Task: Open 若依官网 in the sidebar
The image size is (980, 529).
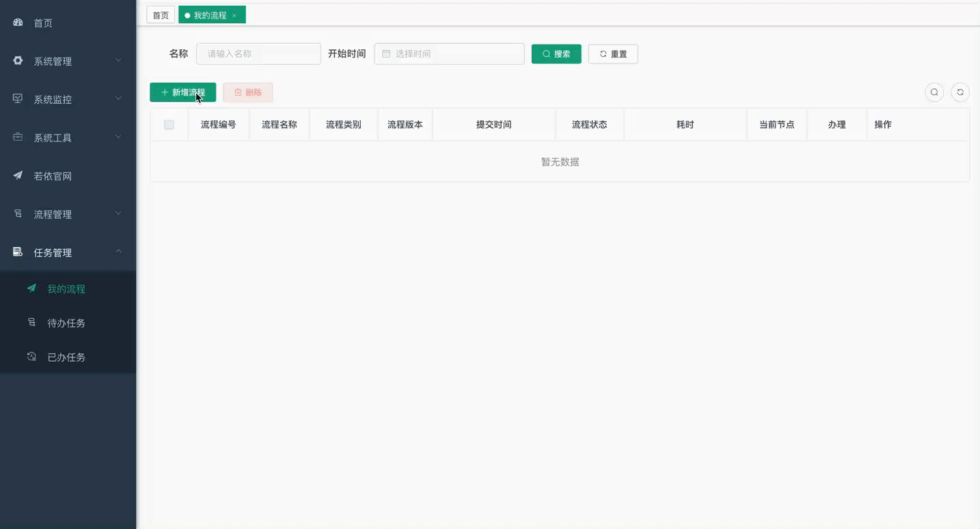Action: point(68,176)
